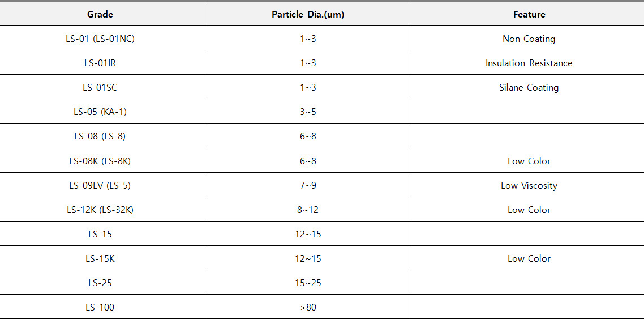Click the Grade column header
The image size is (644, 319).
pyautogui.click(x=100, y=15)
